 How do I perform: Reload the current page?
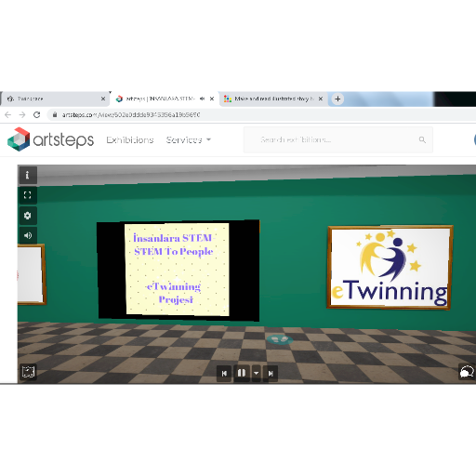[37, 115]
